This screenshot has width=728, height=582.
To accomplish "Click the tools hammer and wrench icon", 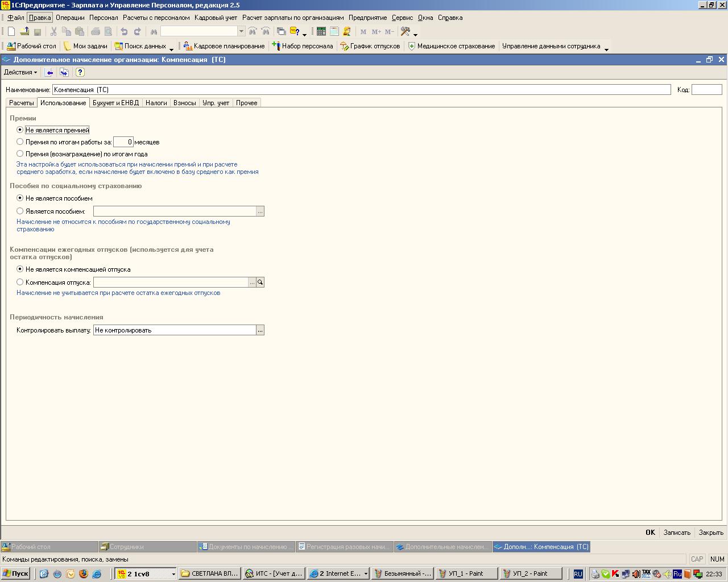I will [406, 32].
